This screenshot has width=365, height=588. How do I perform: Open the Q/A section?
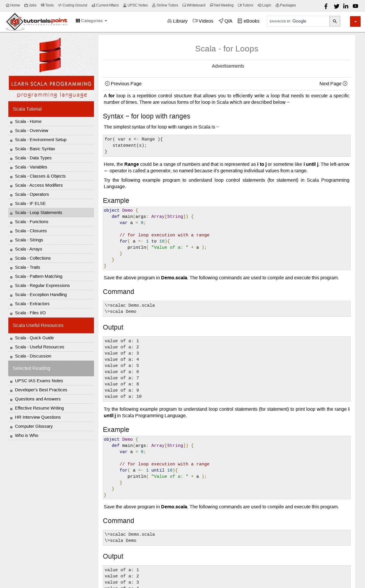point(225,21)
